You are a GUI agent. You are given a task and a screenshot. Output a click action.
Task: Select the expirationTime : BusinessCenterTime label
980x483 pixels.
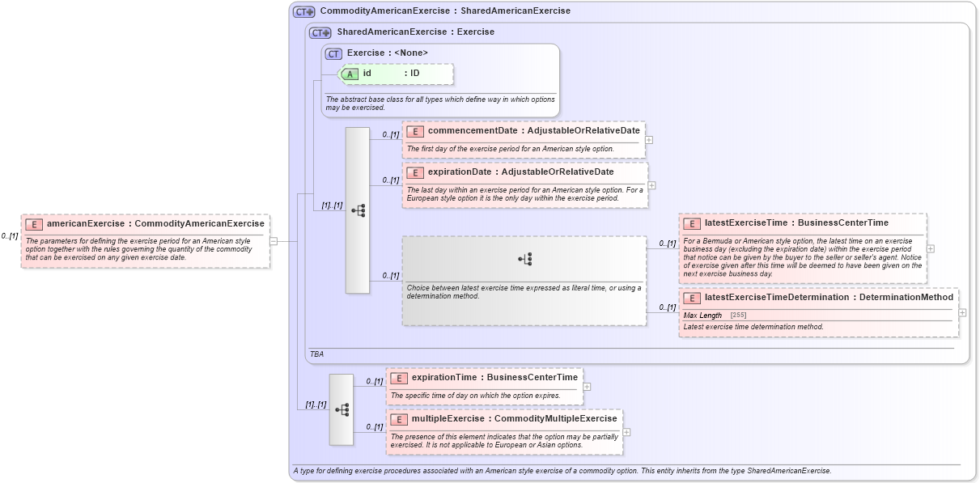click(494, 378)
